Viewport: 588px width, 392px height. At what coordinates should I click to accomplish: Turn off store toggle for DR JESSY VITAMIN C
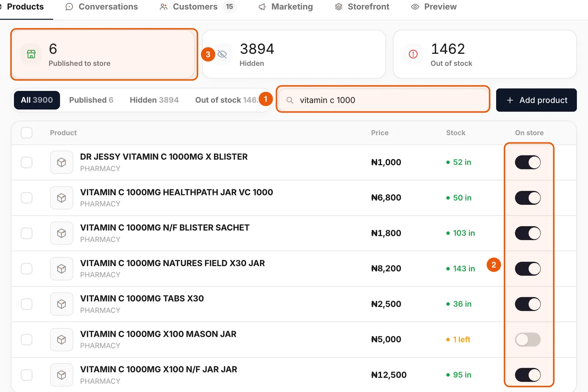click(x=528, y=162)
